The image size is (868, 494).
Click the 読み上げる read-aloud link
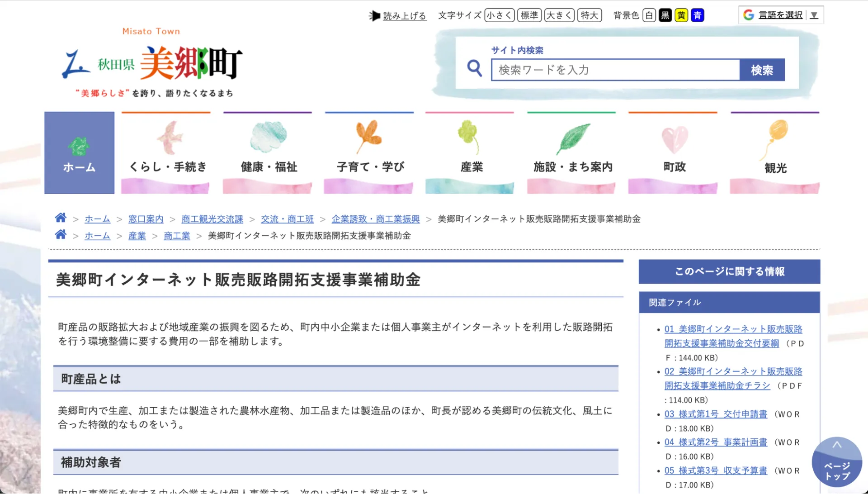pyautogui.click(x=405, y=16)
